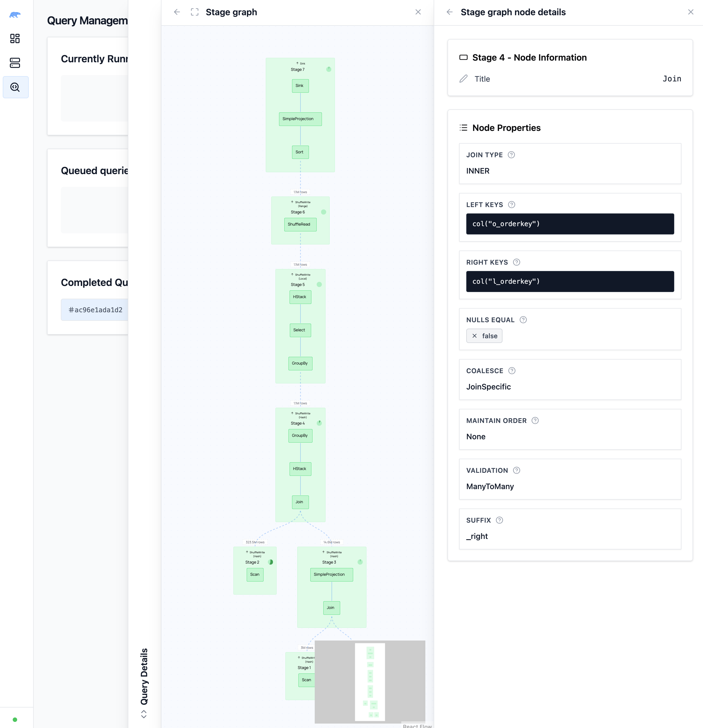Click the bear logo in the sidebar
Image resolution: width=703 pixels, height=728 pixels.
coord(15,14)
